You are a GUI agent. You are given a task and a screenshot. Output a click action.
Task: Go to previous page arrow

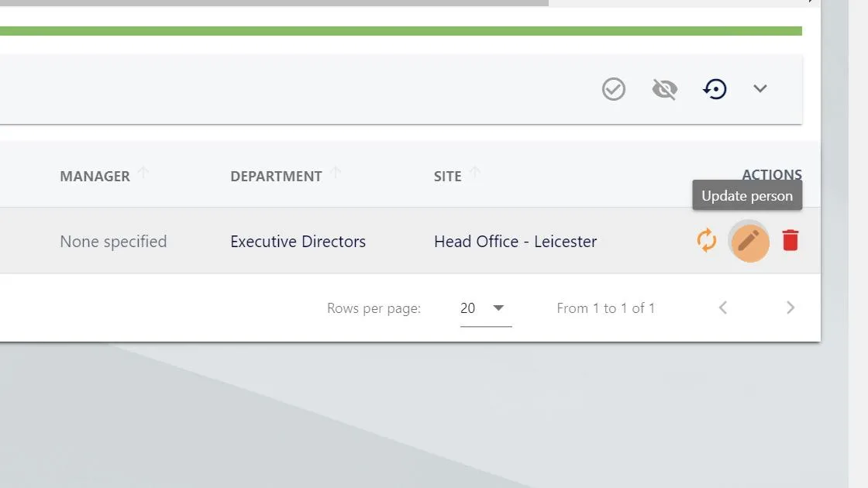(722, 308)
